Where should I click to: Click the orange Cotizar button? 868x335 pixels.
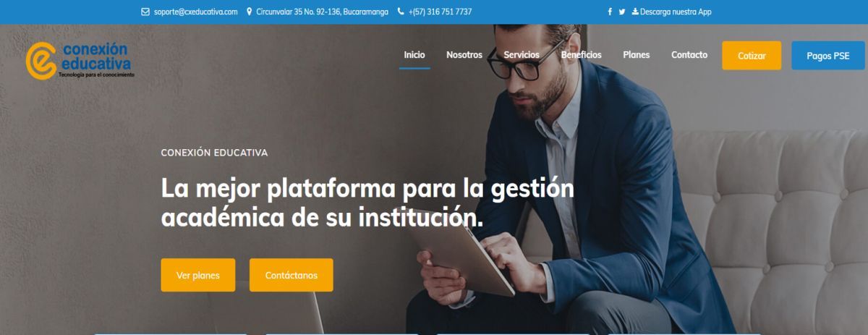[752, 56]
